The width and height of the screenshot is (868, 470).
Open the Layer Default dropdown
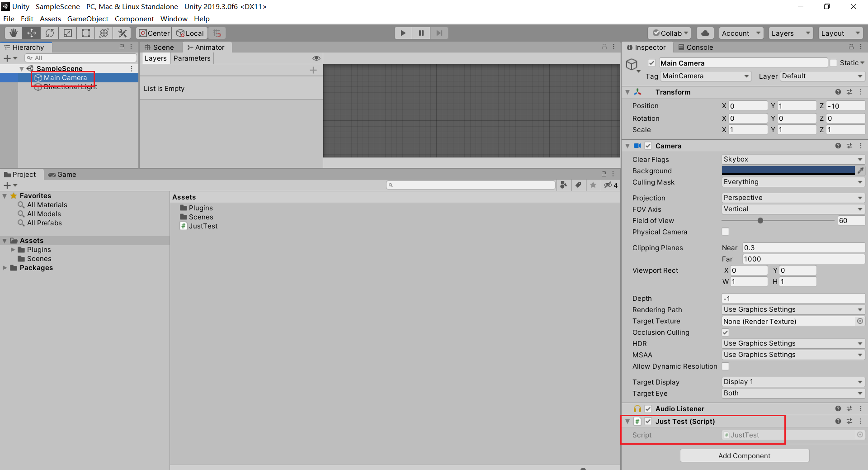tap(822, 76)
